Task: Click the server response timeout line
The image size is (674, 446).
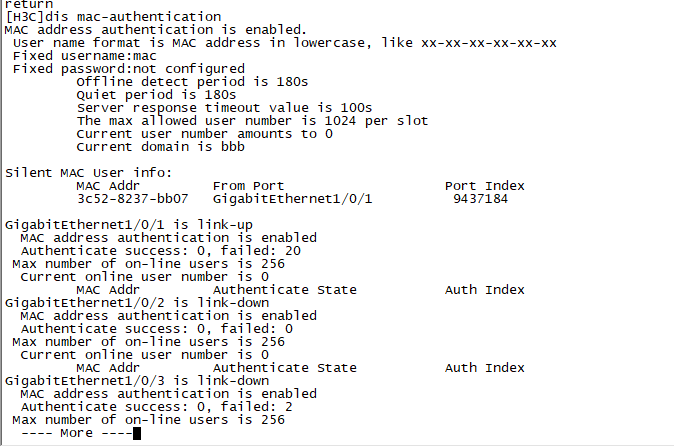Action: point(224,108)
